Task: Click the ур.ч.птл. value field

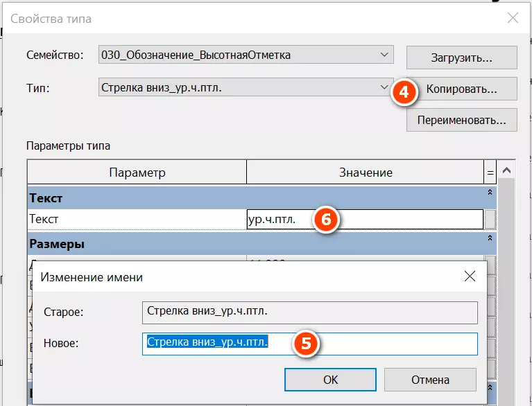Action: click(277, 220)
